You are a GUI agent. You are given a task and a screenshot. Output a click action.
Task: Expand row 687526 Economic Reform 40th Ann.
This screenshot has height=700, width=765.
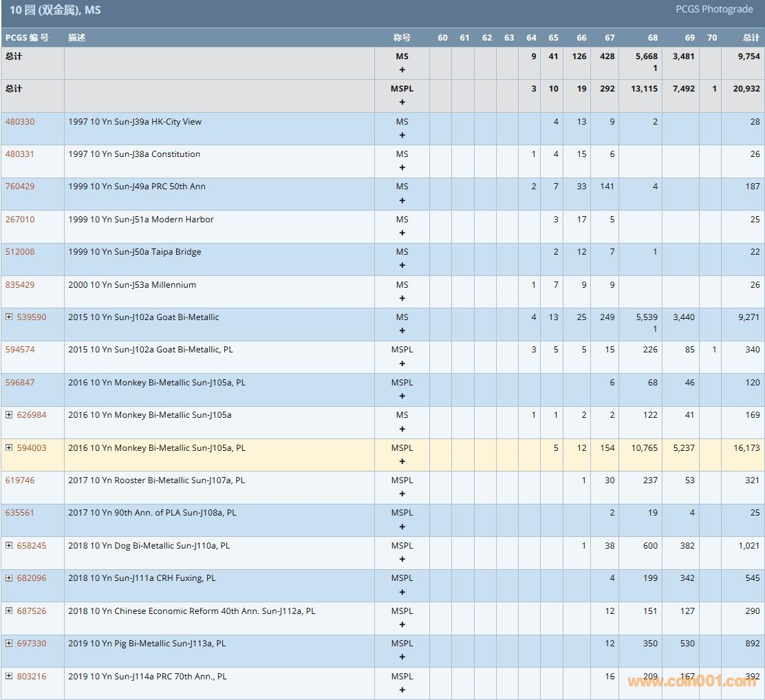point(9,611)
